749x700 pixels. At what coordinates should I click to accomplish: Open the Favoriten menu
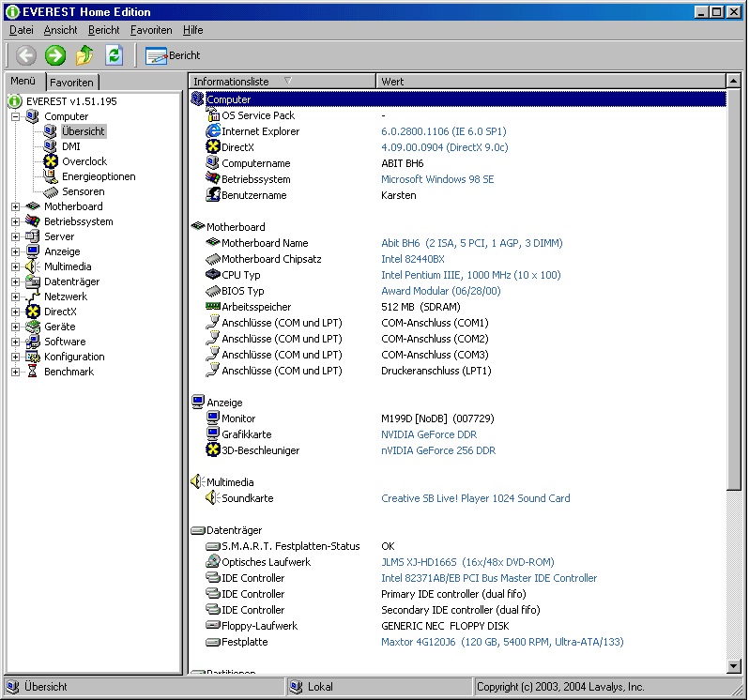151,30
